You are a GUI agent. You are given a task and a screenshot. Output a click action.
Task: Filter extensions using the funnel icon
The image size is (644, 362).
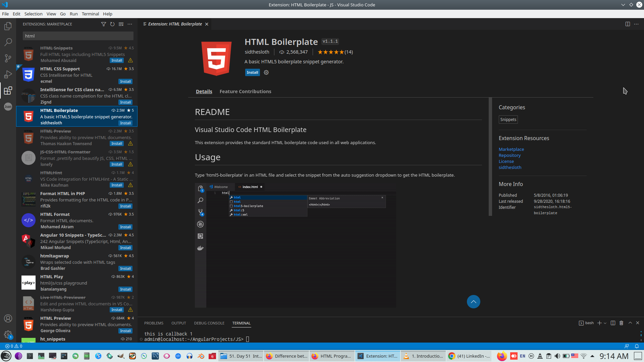pos(104,24)
